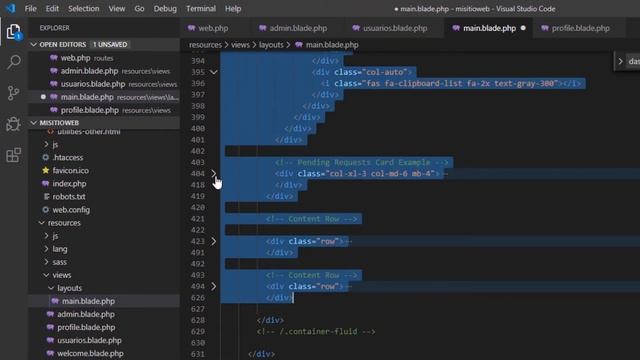Collapse the MISITIOWEB project section
This screenshot has height=360, width=640.
coord(33,123)
